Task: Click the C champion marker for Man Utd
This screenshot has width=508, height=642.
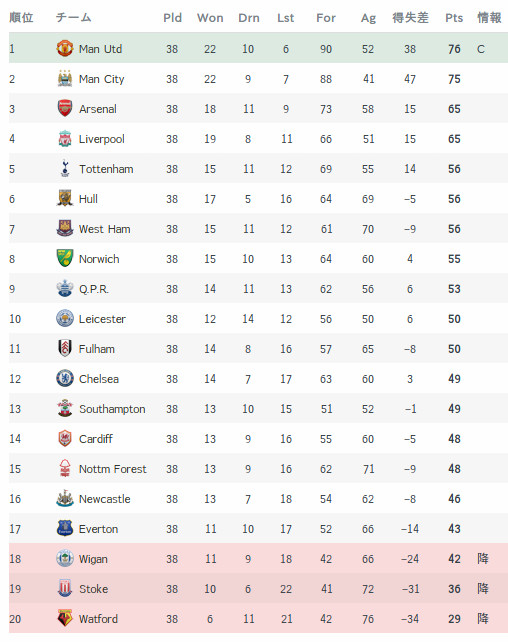Action: coord(481,49)
